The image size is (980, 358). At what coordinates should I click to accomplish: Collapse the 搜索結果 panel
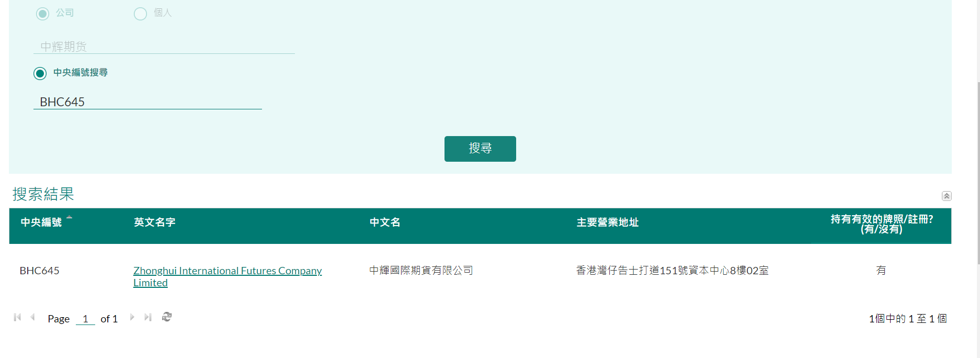tap(947, 196)
